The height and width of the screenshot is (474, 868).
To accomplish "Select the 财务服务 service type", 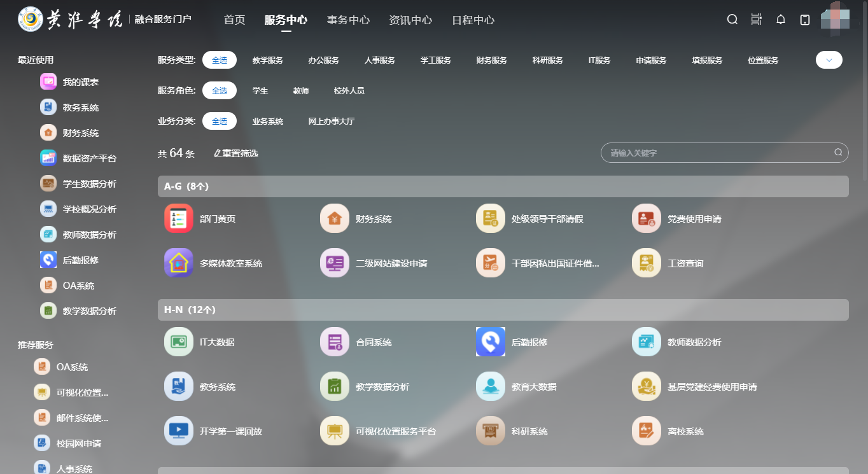I will (492, 60).
